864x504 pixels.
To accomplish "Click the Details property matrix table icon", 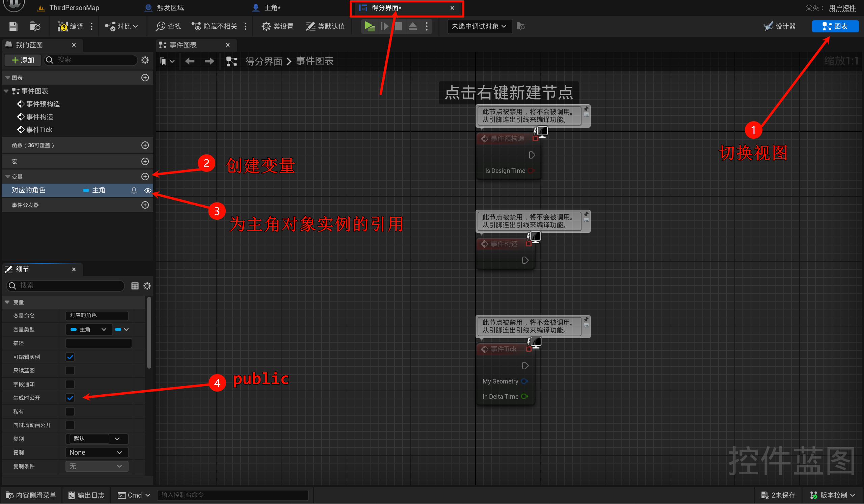I will coord(135,286).
